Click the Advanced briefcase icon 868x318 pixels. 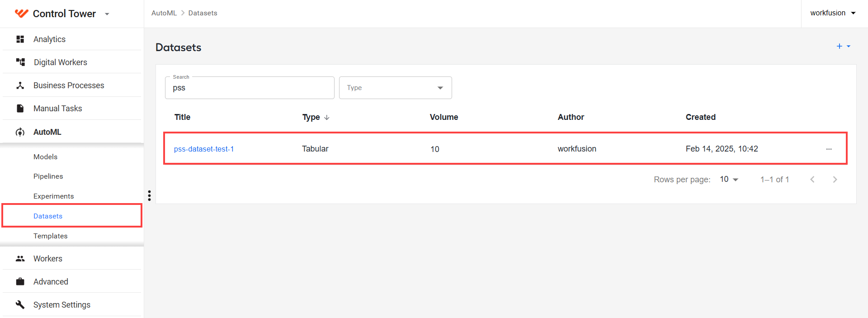20,282
